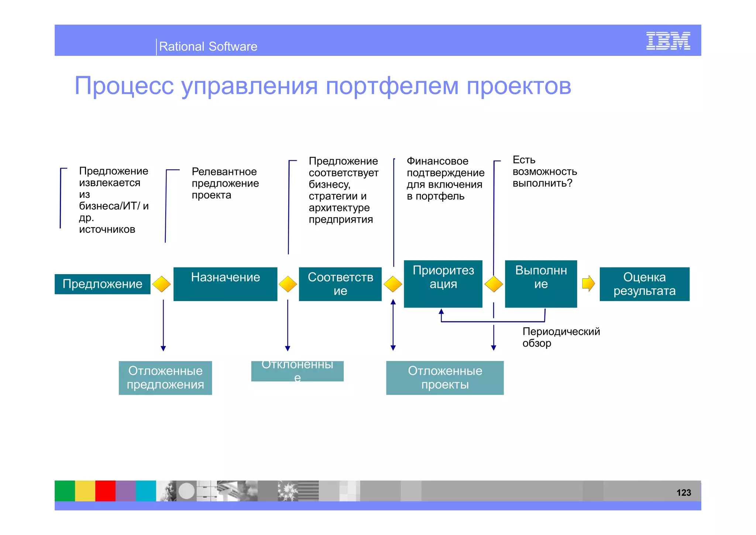Click the yellow diamond after Предложение box
The width and height of the screenshot is (756, 535).
coord(161,284)
